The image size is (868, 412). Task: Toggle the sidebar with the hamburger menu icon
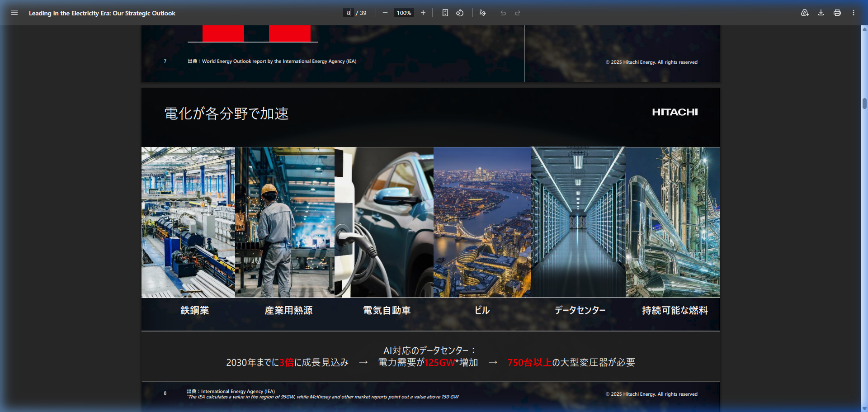14,13
